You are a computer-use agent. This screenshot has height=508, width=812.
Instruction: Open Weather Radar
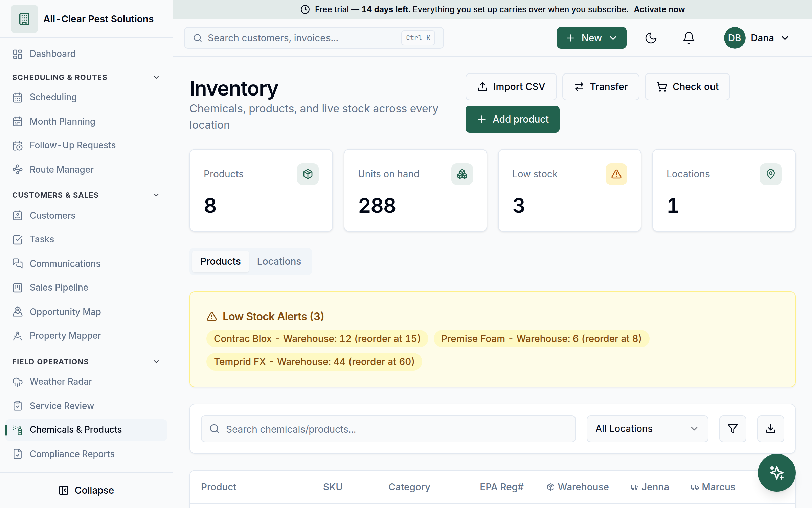coord(86,382)
